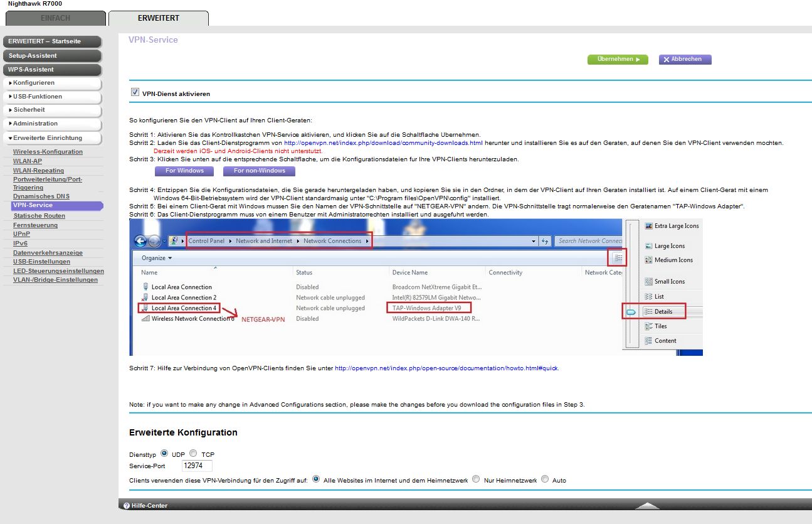Click the Abbrechen button

pyautogui.click(x=685, y=59)
